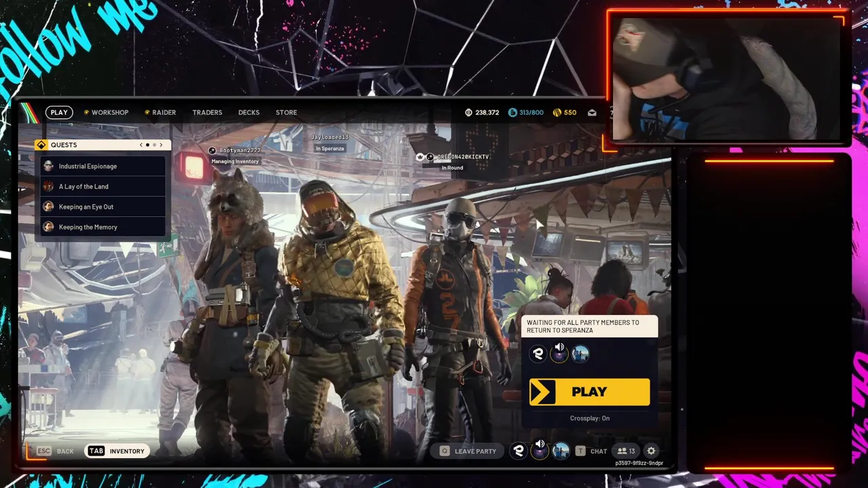Open the mail inbox envelope icon

pos(592,113)
